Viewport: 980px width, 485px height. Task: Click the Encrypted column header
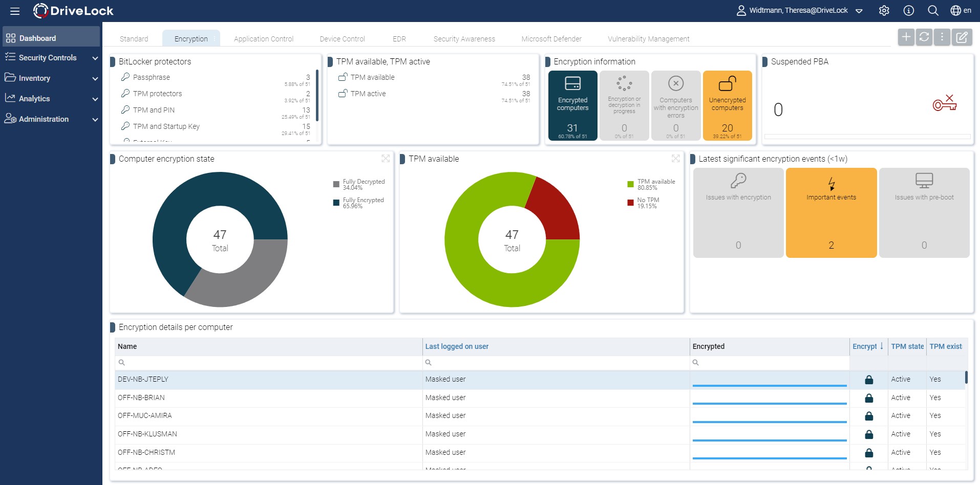[x=770, y=346]
